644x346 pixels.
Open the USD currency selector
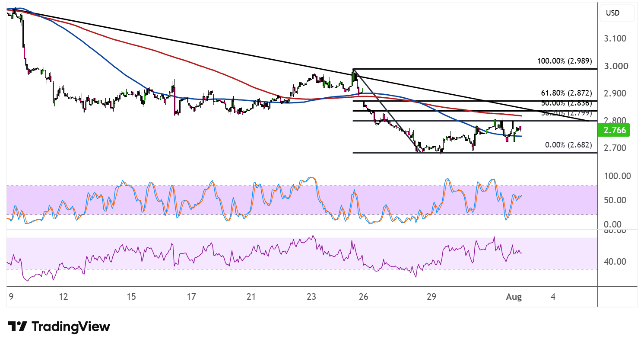pyautogui.click(x=617, y=13)
